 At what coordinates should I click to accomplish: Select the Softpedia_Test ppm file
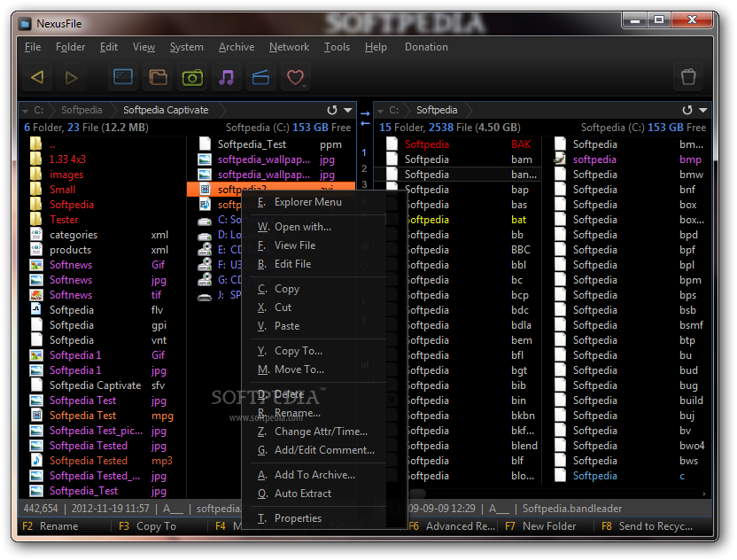[271, 144]
